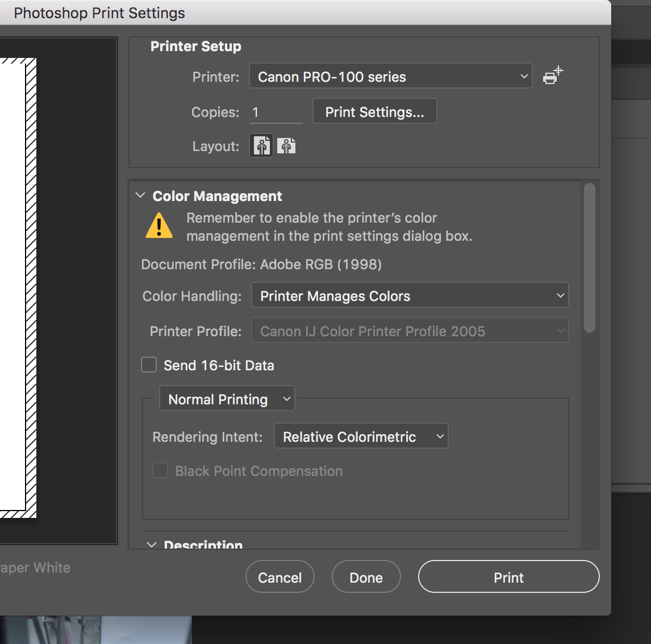Select the landscape layout icon
Image resolution: width=651 pixels, height=644 pixels.
pos(286,145)
